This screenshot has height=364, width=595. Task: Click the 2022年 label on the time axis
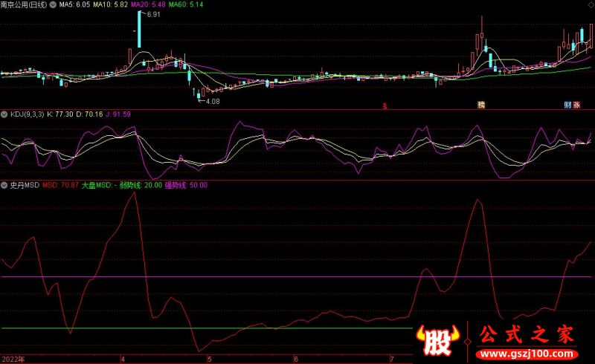click(x=13, y=359)
